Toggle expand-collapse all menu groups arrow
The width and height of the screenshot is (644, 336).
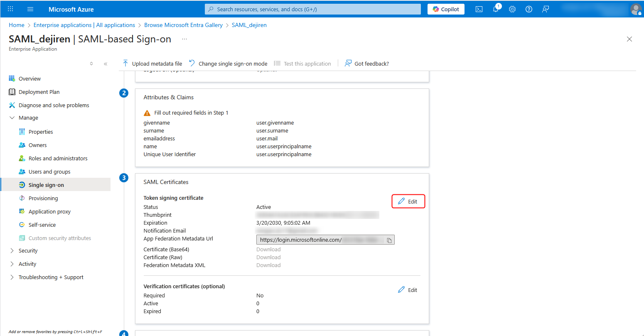tap(91, 64)
